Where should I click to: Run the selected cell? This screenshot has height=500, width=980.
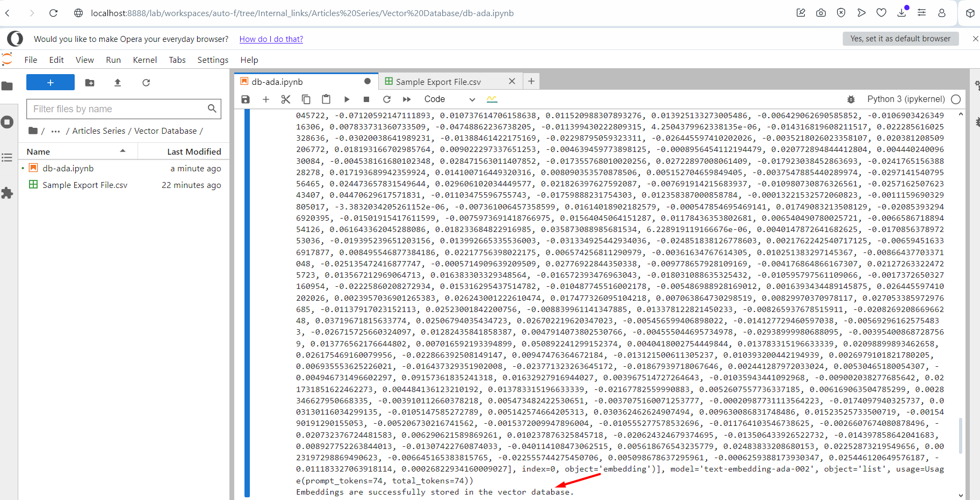347,99
